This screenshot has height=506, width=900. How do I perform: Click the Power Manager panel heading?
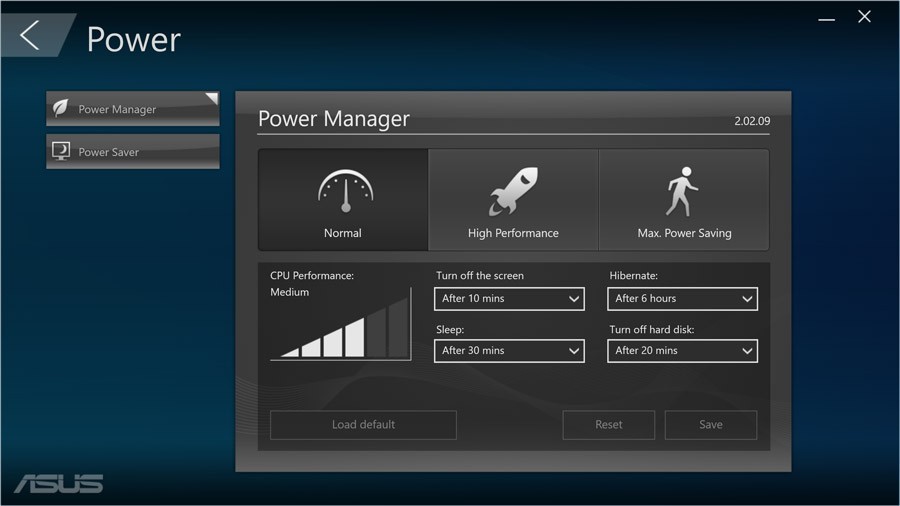tap(334, 119)
